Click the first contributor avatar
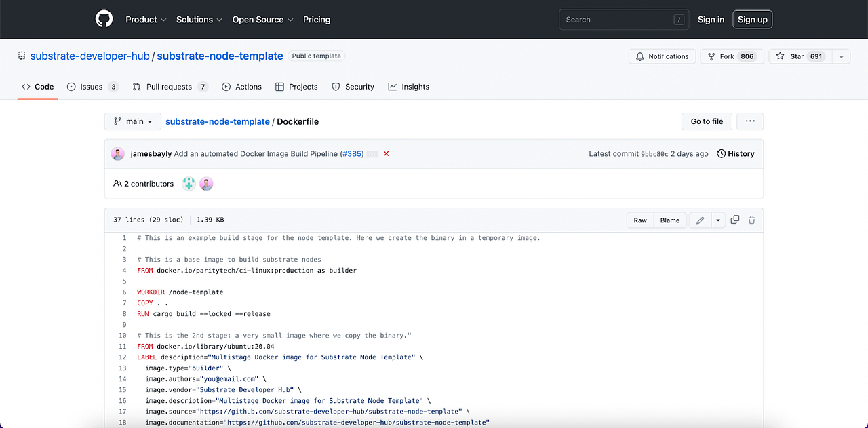Image resolution: width=868 pixels, height=428 pixels. tap(189, 184)
